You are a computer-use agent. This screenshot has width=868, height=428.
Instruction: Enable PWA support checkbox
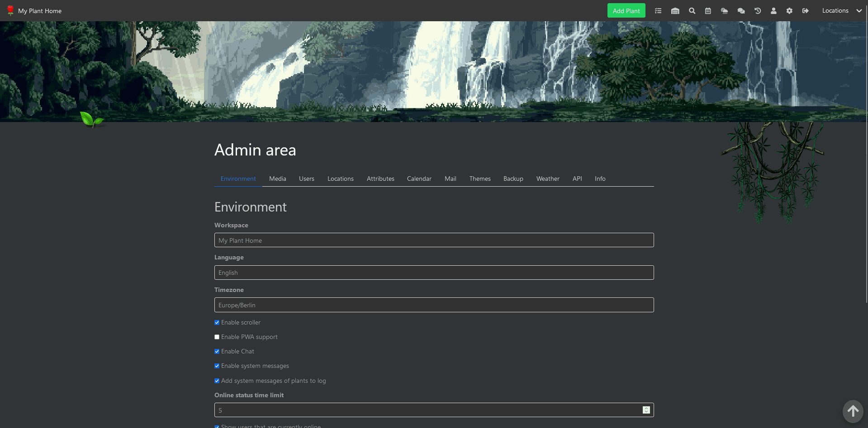[x=217, y=337]
